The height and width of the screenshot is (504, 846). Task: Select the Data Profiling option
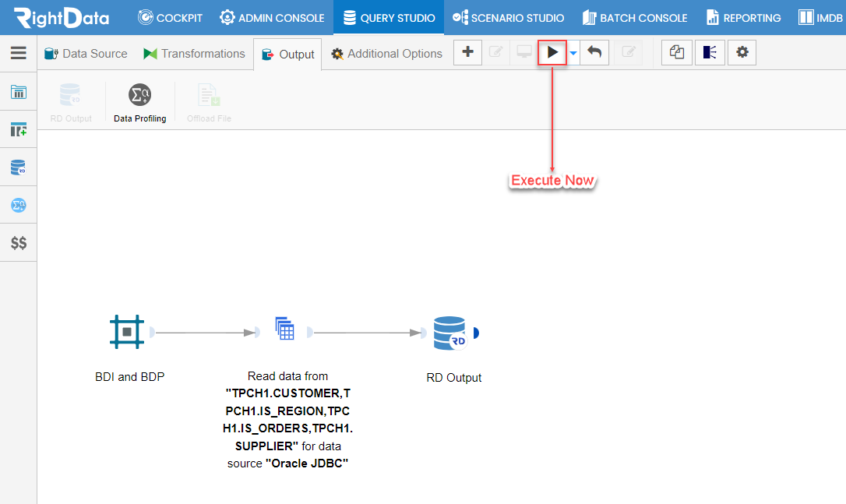pyautogui.click(x=140, y=101)
